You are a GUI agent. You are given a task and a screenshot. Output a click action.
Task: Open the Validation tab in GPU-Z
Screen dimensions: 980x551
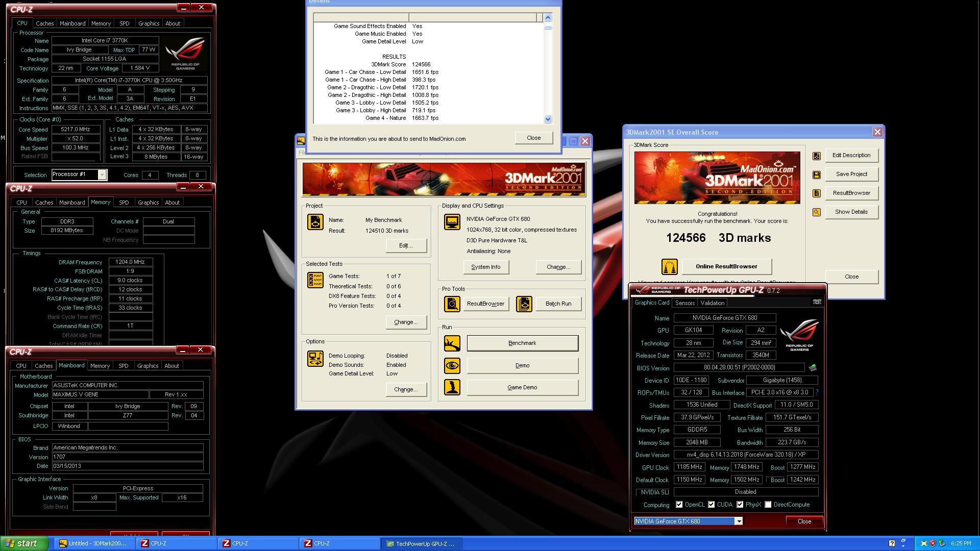pyautogui.click(x=712, y=303)
